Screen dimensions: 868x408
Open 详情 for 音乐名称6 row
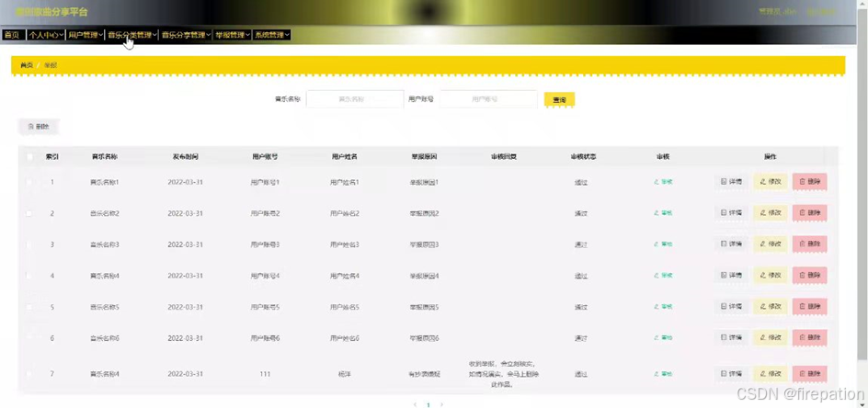731,337
